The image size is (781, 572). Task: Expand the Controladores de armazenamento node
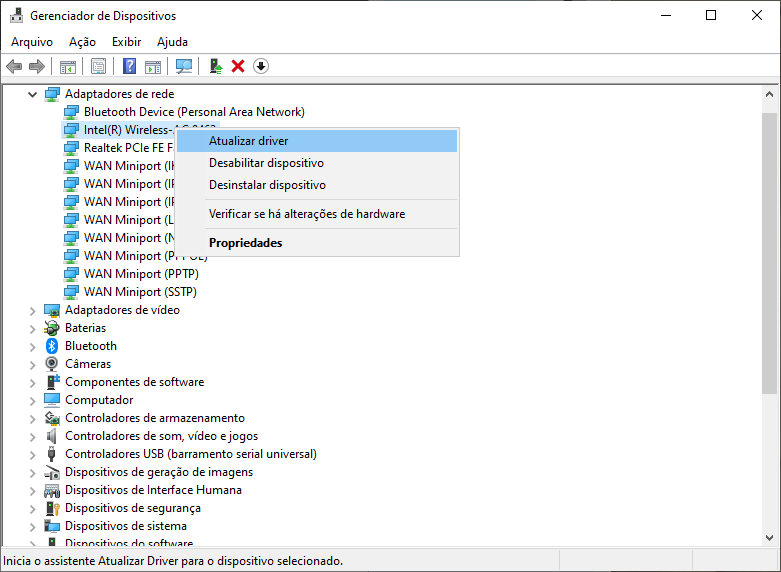(x=32, y=419)
